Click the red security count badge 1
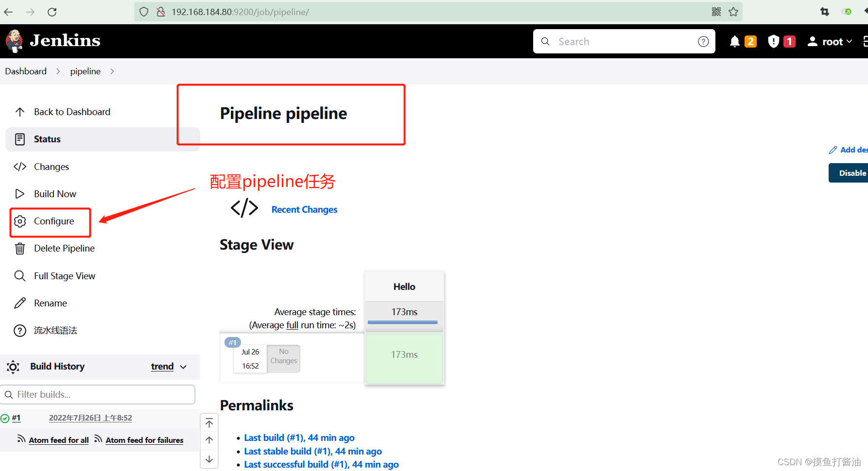Screen dimensions: 868x471 [790, 42]
